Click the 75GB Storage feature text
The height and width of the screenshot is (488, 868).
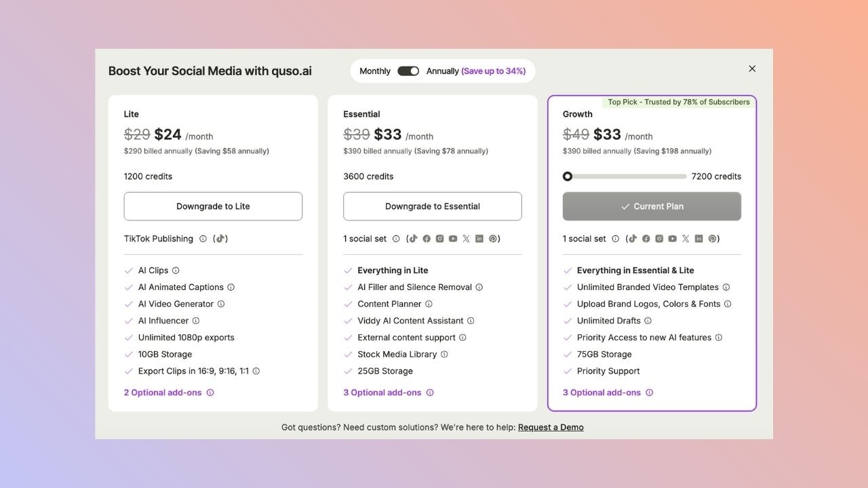pos(604,354)
